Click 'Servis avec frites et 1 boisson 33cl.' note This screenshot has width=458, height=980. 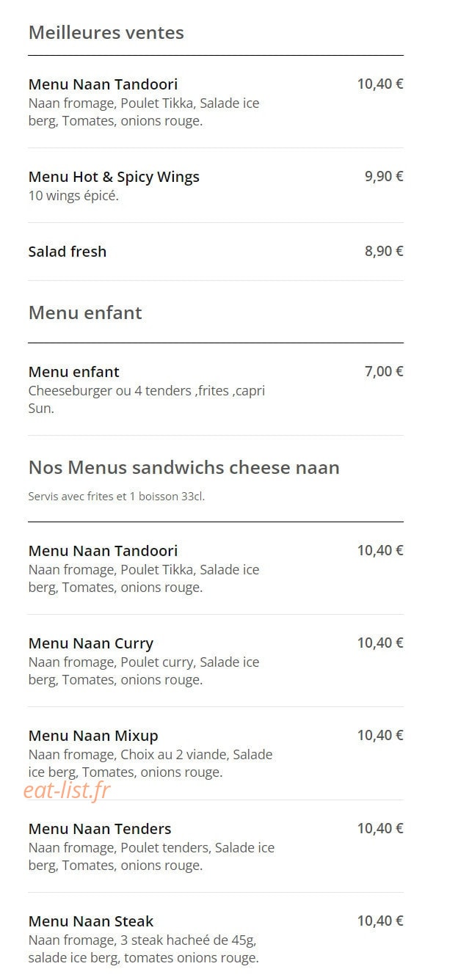point(117,497)
